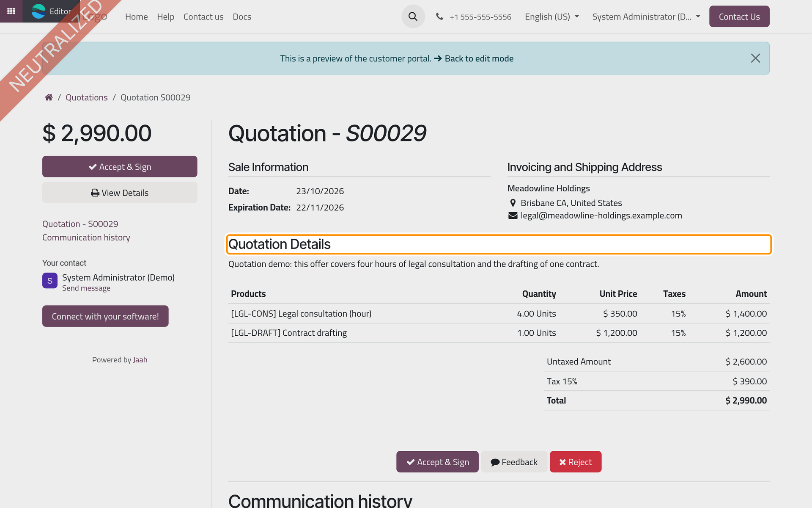
Task: Select the Legal consultation (hour) row
Action: point(499,314)
